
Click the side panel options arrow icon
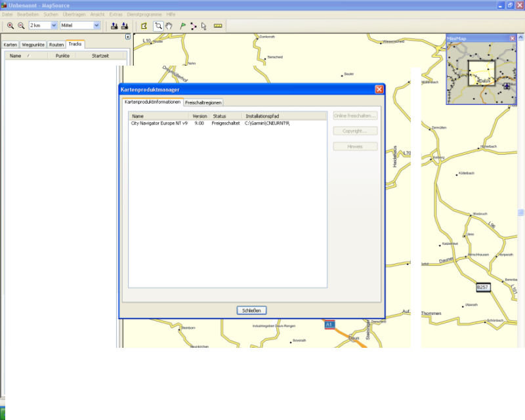click(x=127, y=37)
